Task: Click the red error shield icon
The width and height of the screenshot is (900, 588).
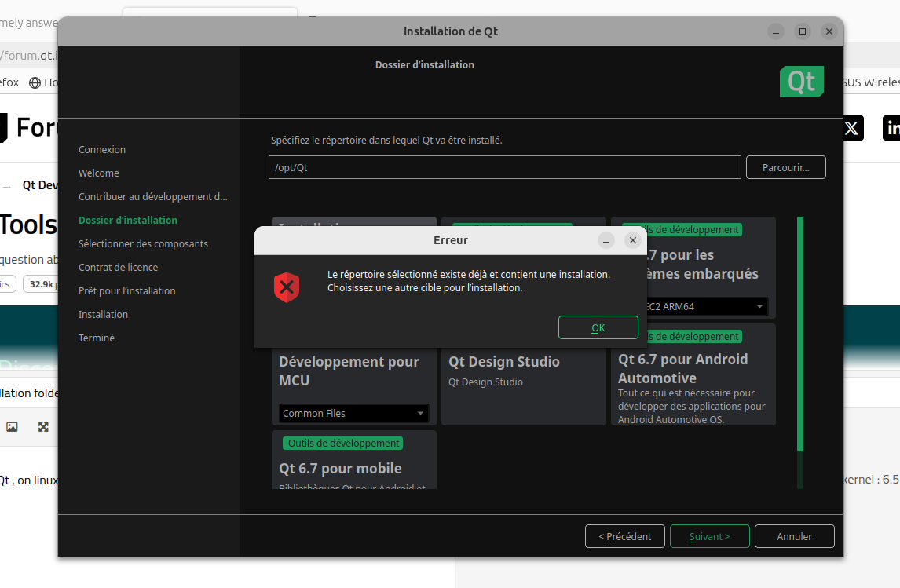Action: pos(287,287)
